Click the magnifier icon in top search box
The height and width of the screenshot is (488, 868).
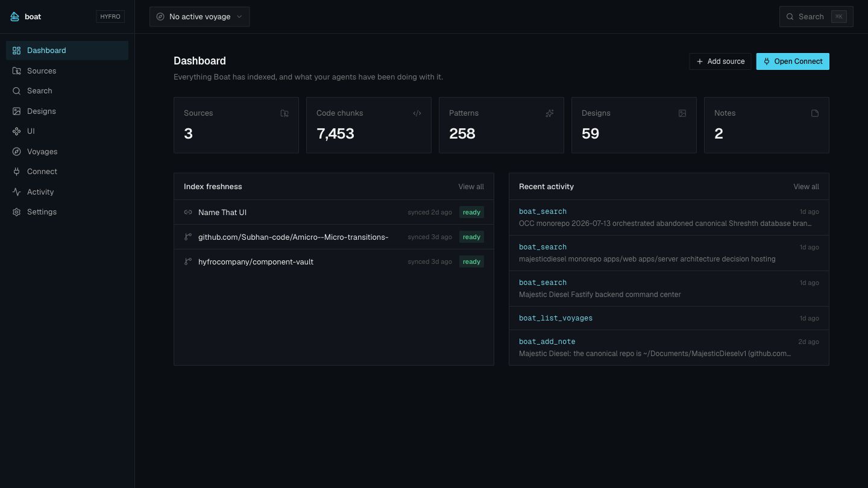click(790, 17)
